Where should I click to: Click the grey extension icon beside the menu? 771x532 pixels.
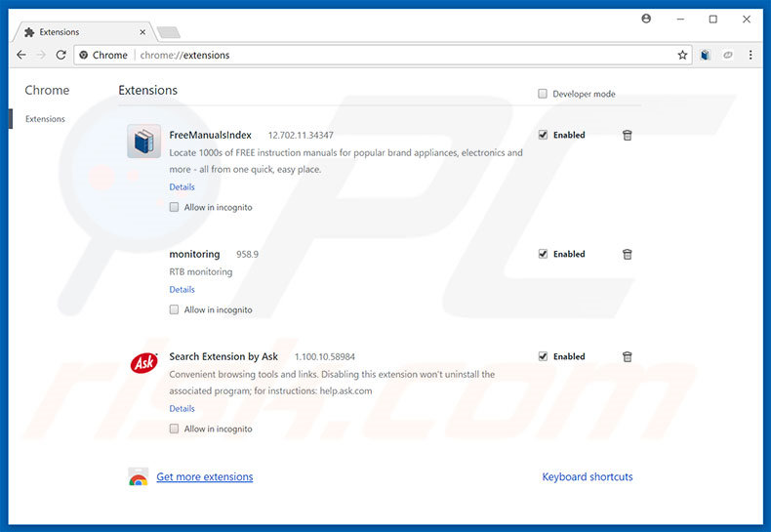click(728, 55)
